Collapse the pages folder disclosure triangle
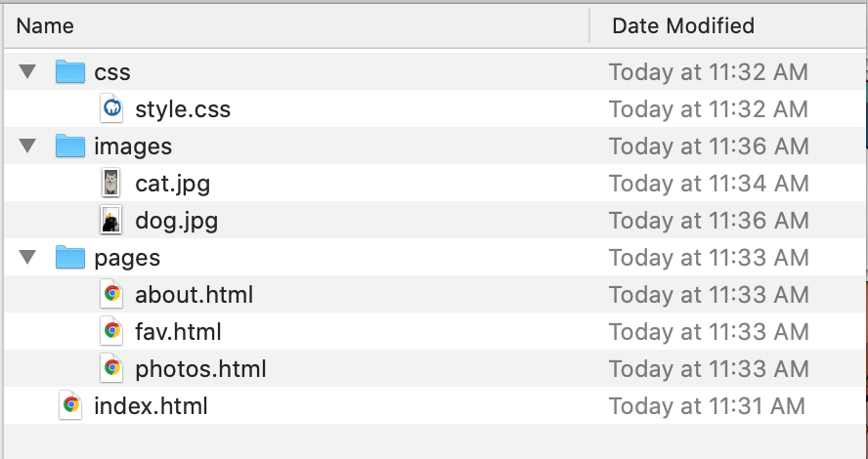The width and height of the screenshot is (868, 459). [x=27, y=258]
